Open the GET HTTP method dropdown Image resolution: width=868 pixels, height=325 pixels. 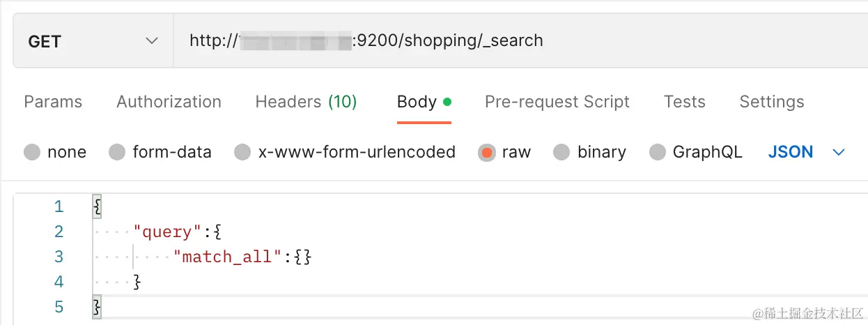[93, 41]
